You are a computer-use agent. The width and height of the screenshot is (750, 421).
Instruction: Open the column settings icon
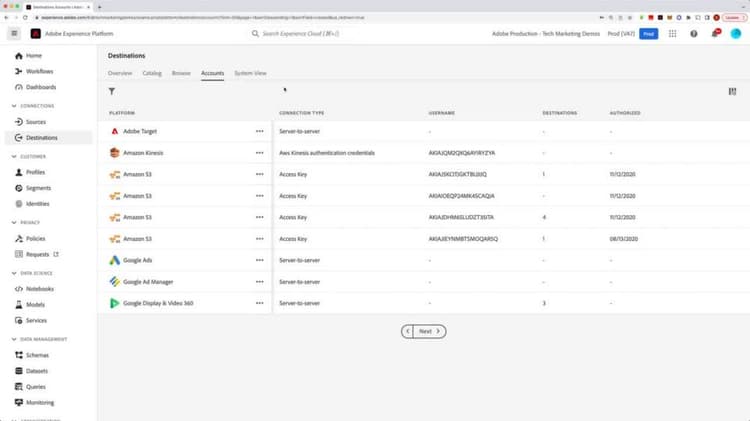[732, 91]
